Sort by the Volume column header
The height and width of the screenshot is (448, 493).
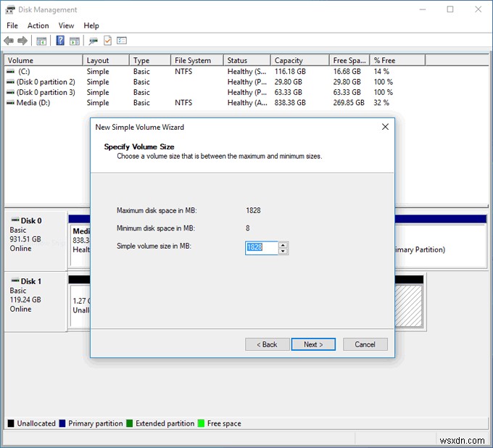[x=43, y=60]
